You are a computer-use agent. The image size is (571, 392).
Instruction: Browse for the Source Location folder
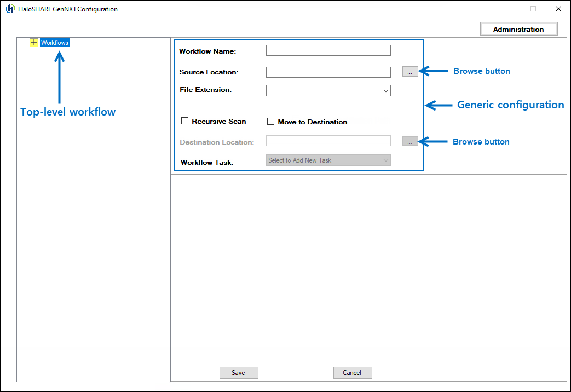tap(410, 71)
